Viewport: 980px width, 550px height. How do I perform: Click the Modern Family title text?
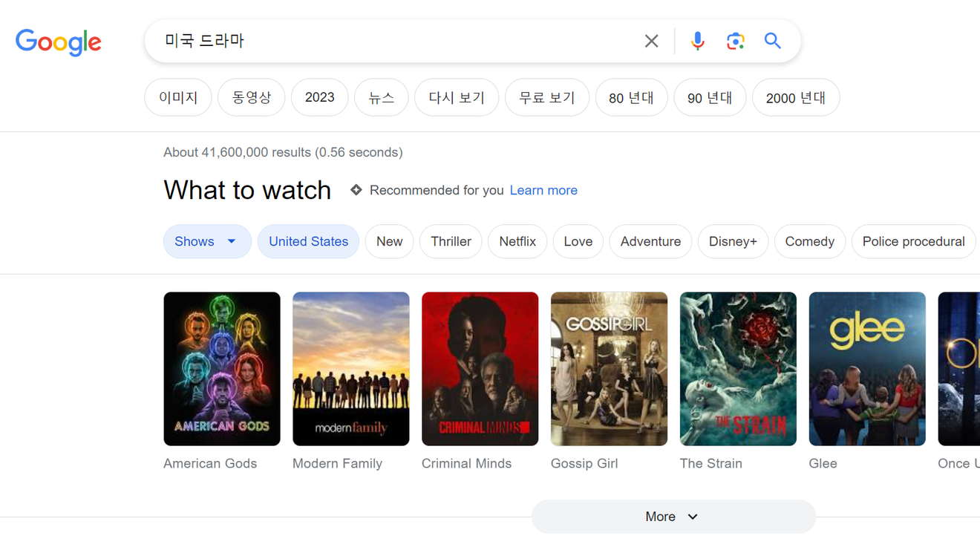pos(337,463)
